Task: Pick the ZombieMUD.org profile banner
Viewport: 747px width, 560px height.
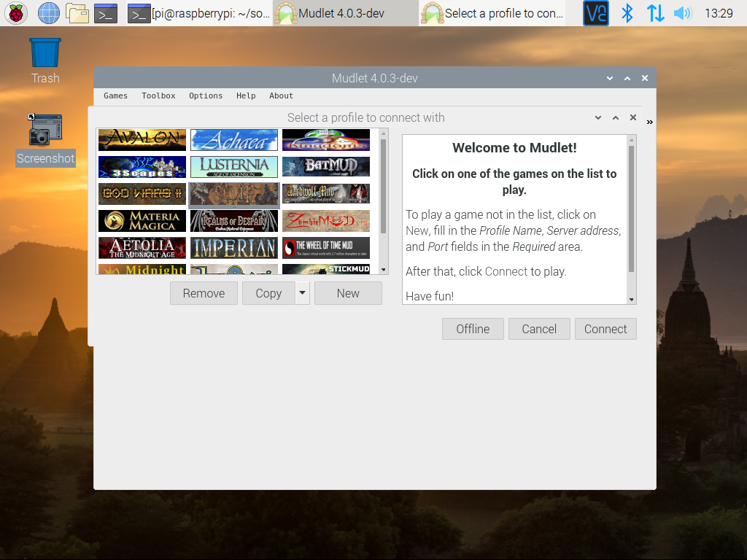Action: click(x=326, y=221)
